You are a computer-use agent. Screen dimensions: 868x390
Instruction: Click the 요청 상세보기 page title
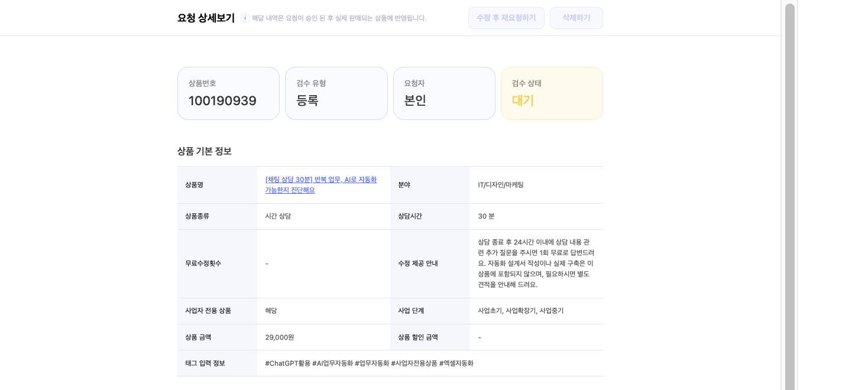(206, 18)
